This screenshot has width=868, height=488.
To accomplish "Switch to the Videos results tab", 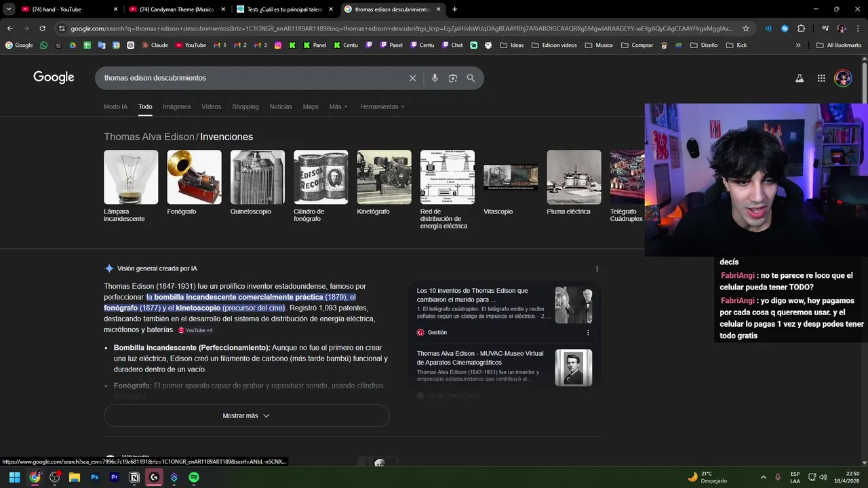I will (211, 106).
